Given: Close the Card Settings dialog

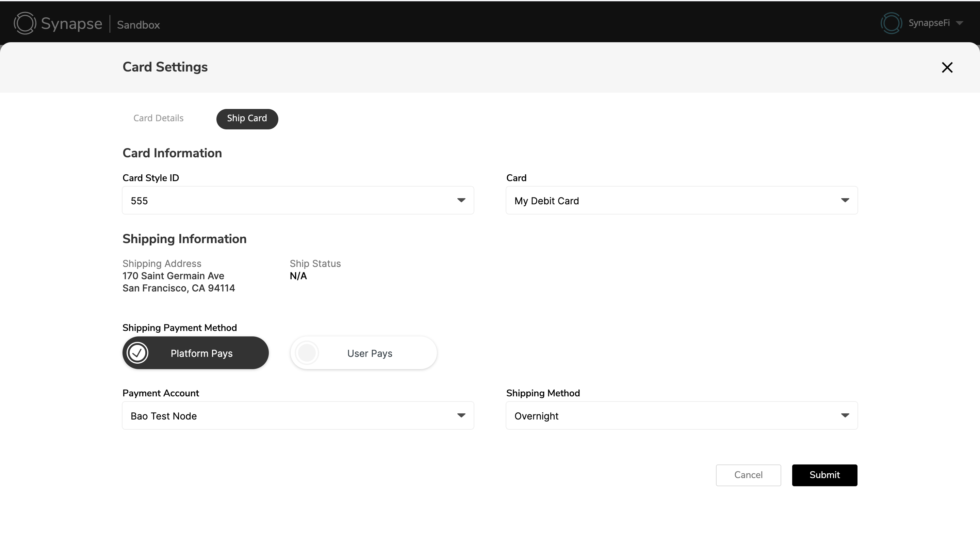Looking at the screenshot, I should pos(947,67).
